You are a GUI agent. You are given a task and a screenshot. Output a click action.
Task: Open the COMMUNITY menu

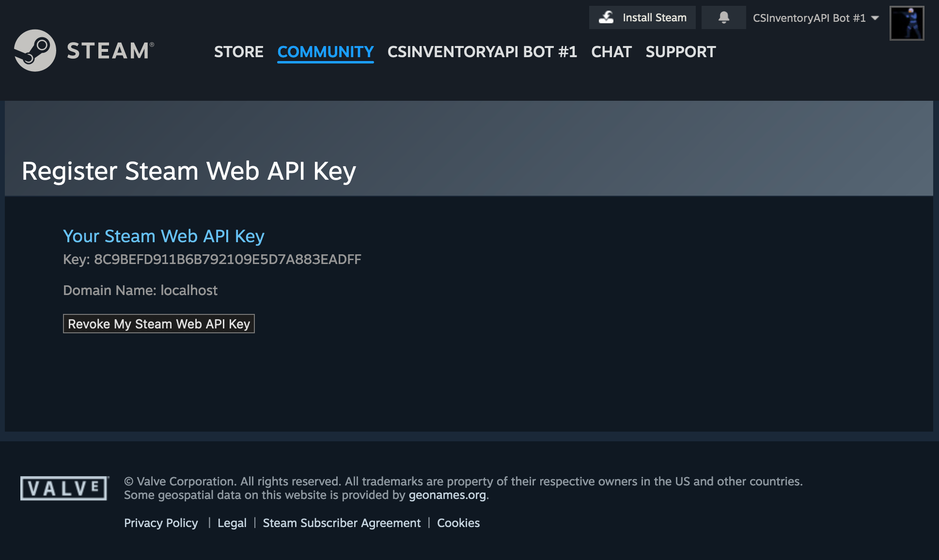point(326,51)
